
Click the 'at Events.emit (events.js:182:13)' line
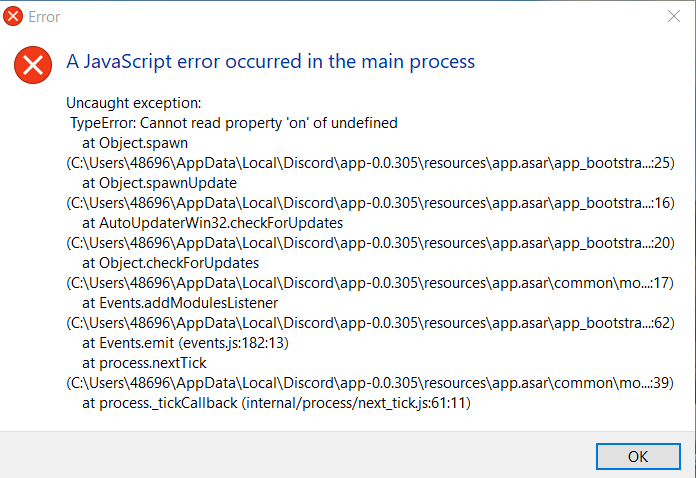[x=186, y=343]
